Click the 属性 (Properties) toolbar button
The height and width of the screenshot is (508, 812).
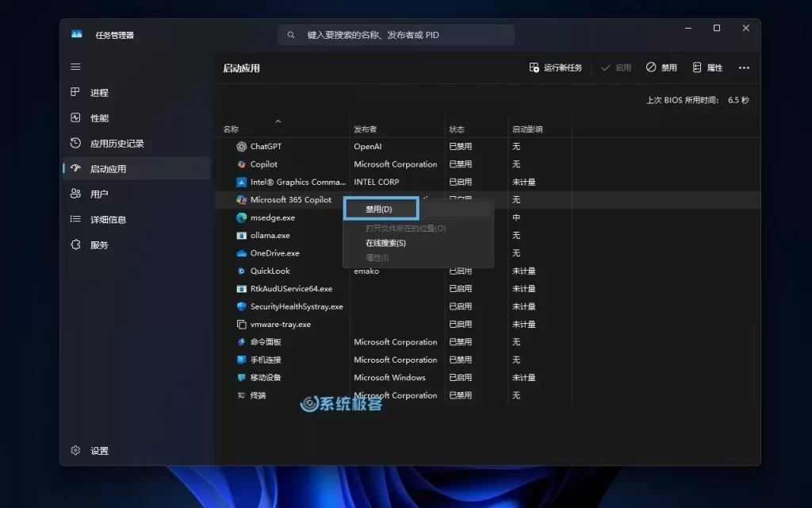coord(708,67)
